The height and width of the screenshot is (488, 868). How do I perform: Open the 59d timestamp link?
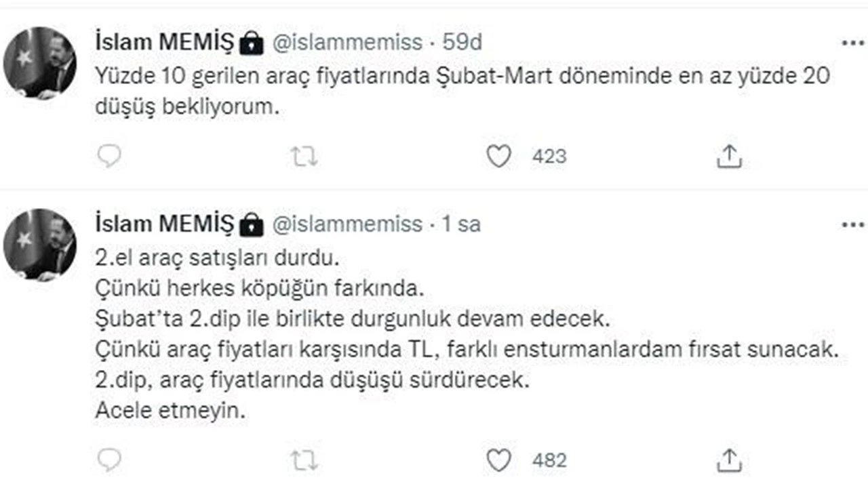point(462,43)
